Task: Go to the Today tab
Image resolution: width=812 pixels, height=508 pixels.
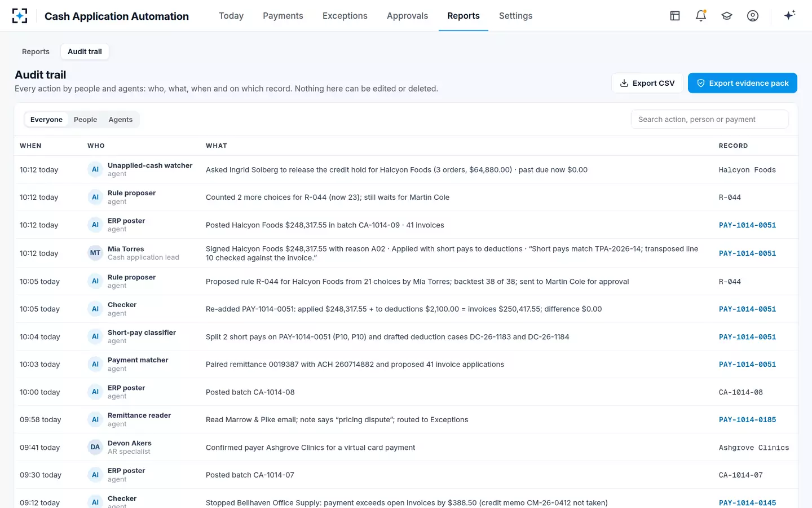Action: point(231,16)
